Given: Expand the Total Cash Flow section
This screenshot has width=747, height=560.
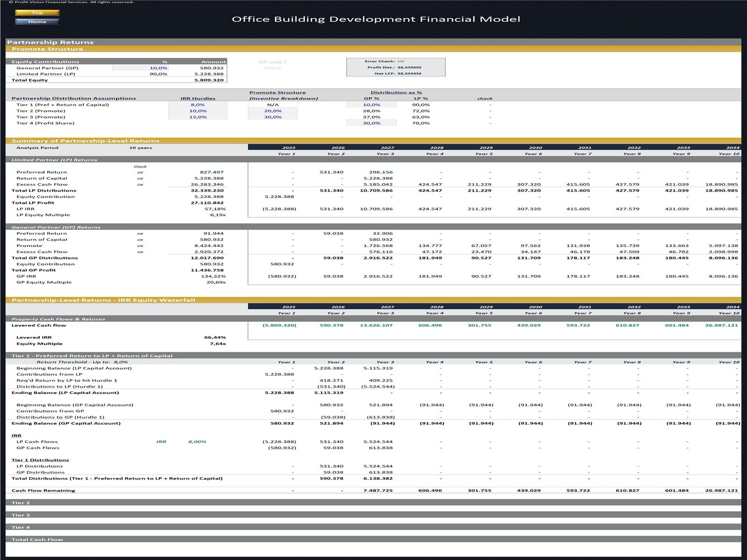Looking at the screenshot, I should (x=37, y=539).
